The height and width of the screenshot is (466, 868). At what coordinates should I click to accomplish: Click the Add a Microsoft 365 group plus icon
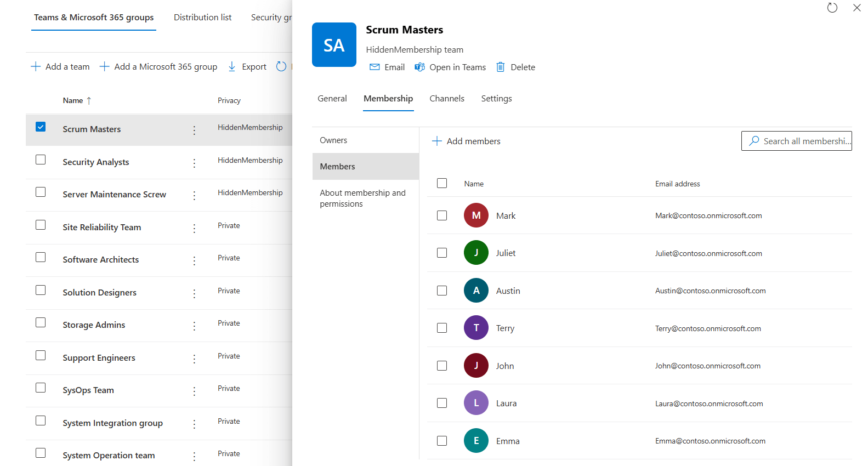(104, 66)
